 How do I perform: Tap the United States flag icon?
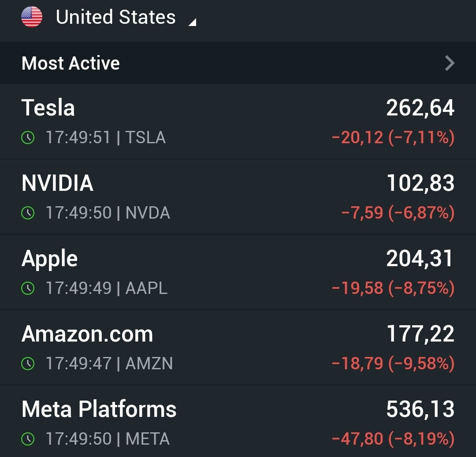pyautogui.click(x=32, y=17)
